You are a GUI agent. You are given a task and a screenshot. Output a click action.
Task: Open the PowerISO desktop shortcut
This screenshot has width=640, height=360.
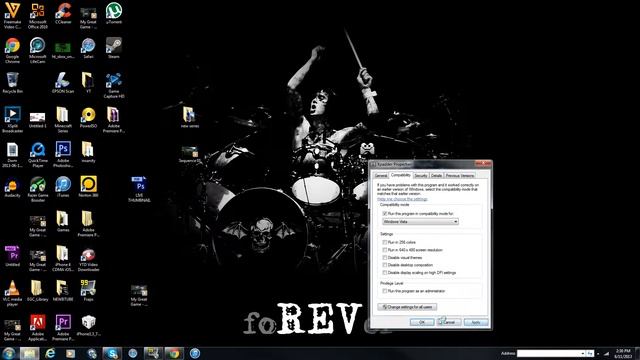click(88, 117)
